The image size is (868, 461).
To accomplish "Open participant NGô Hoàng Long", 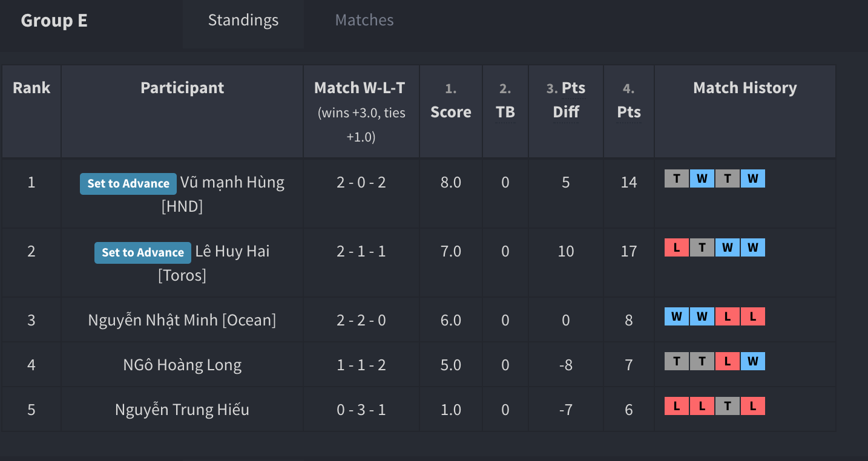I will click(182, 365).
